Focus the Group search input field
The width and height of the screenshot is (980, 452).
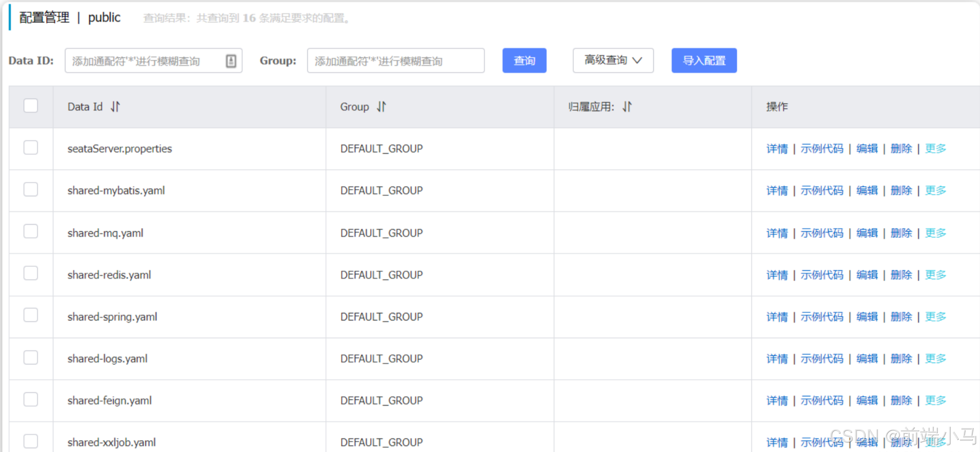point(396,61)
